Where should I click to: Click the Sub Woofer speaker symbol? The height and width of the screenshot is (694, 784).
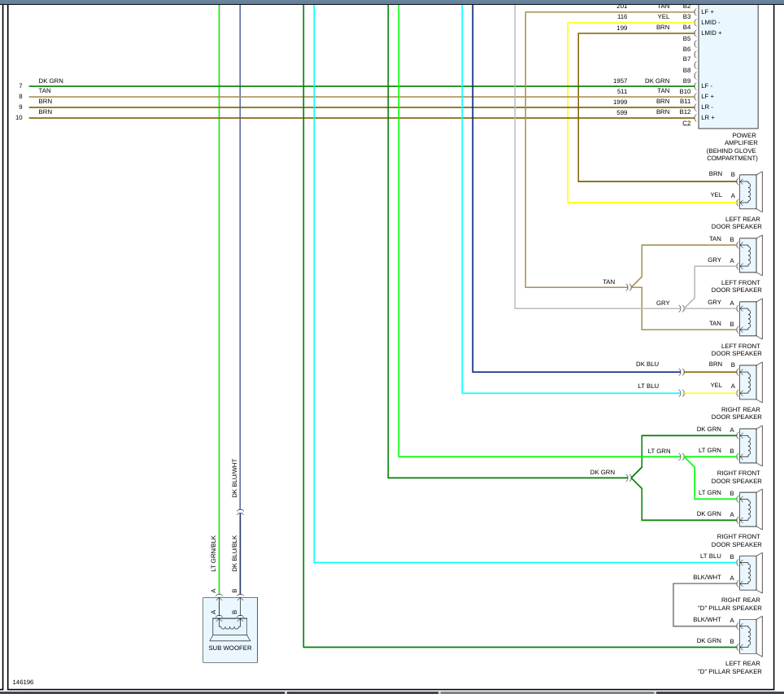pos(230,630)
